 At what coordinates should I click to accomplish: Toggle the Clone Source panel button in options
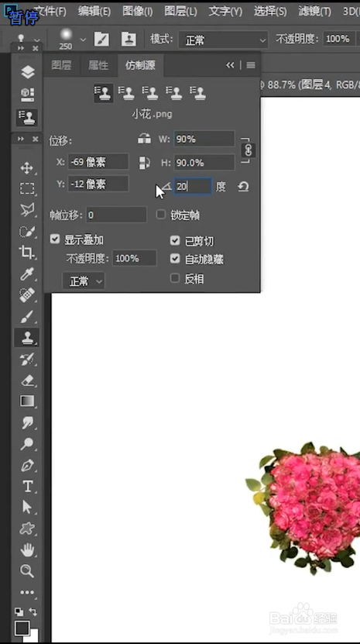[x=129, y=40]
